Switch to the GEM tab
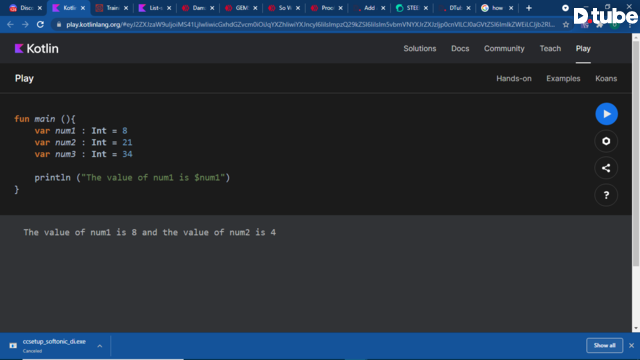 click(241, 8)
